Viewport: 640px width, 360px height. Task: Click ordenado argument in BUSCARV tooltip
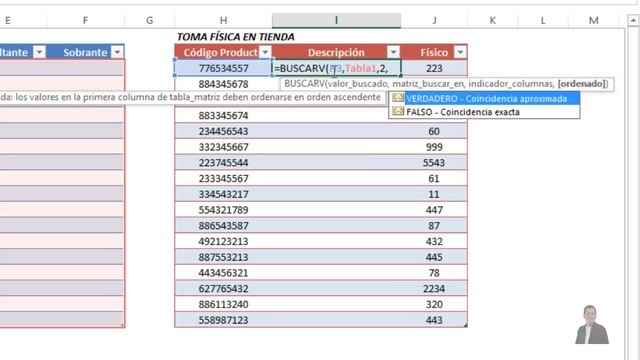click(581, 84)
